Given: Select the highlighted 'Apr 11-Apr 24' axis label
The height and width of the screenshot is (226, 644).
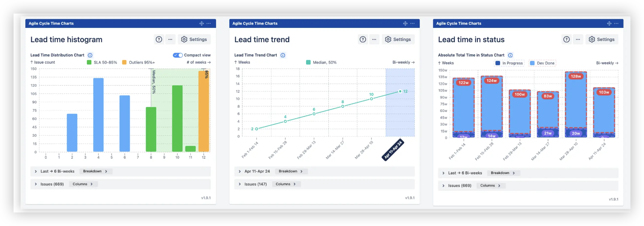Looking at the screenshot, I should (x=393, y=150).
